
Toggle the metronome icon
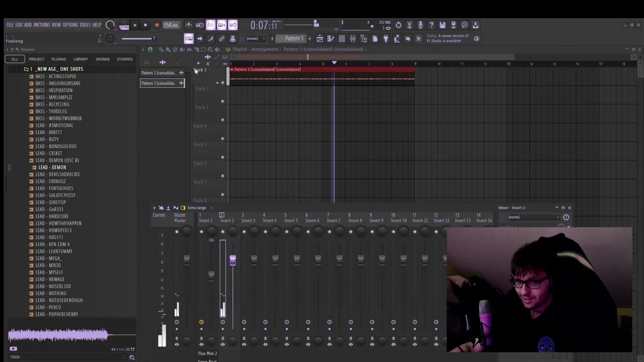click(189, 25)
